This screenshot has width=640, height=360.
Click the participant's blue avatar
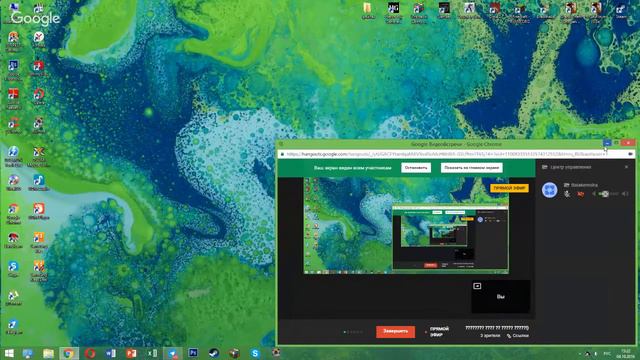click(x=549, y=190)
